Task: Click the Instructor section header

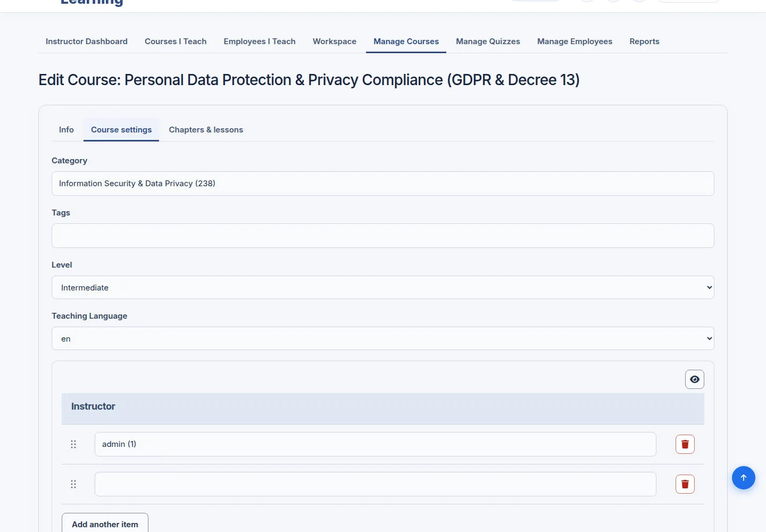Action: pos(383,409)
